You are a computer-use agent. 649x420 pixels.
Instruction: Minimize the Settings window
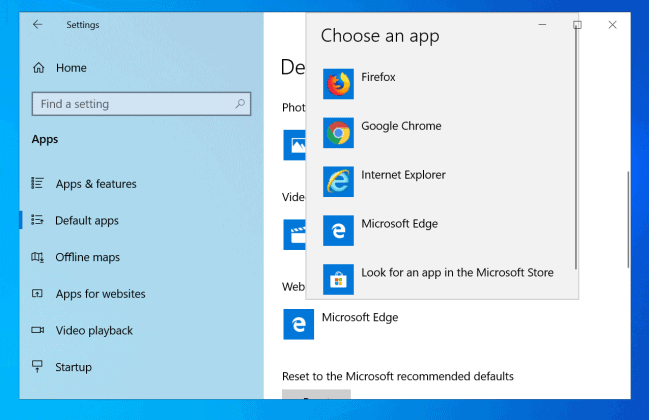pos(542,25)
